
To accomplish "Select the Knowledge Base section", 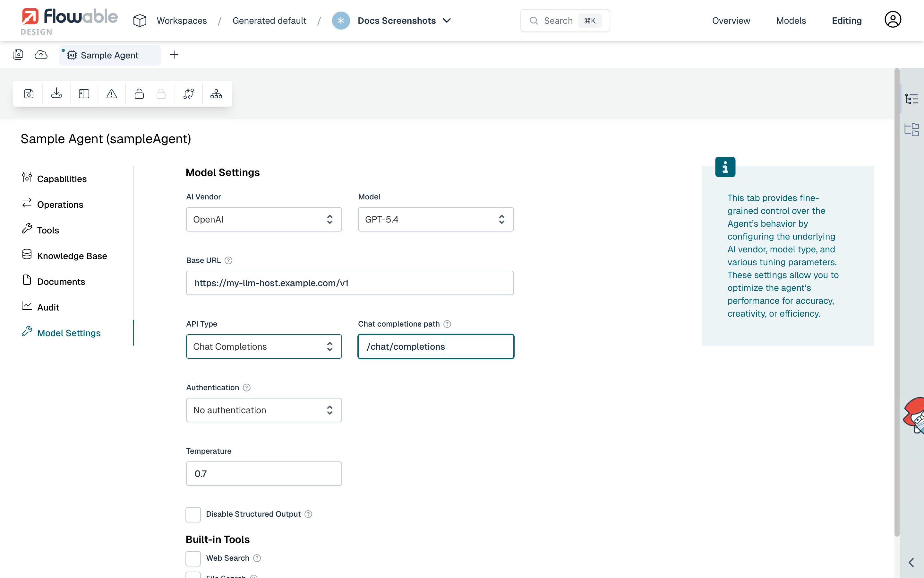I will tap(64, 256).
